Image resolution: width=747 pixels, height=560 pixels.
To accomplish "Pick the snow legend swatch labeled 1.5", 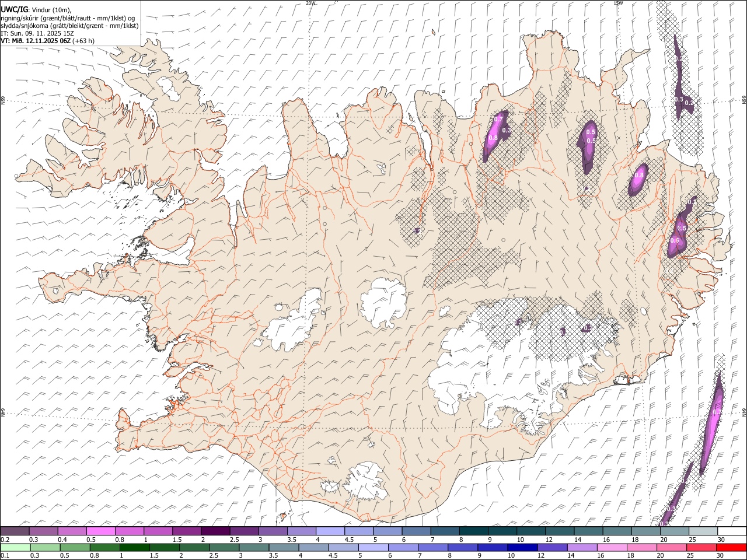I will pos(187,531).
